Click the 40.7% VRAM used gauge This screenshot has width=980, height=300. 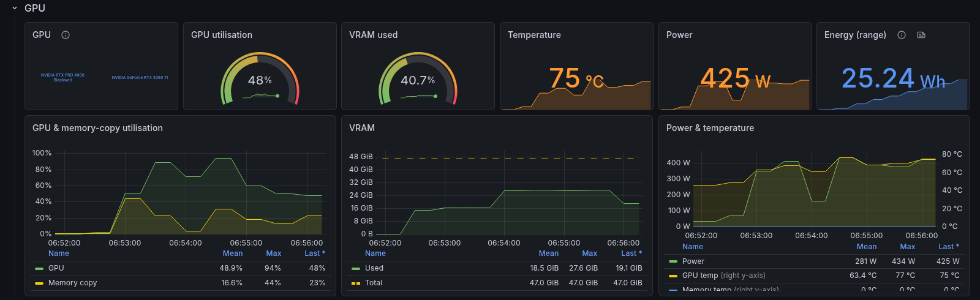pos(418,80)
